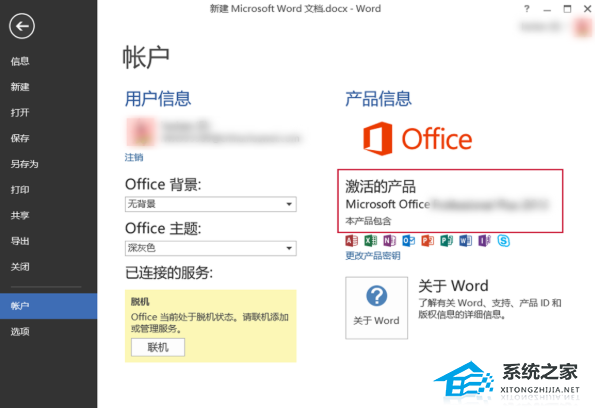Screen dimensions: 595x408
Task: Click the back arrow circle button
Action: click(x=22, y=26)
